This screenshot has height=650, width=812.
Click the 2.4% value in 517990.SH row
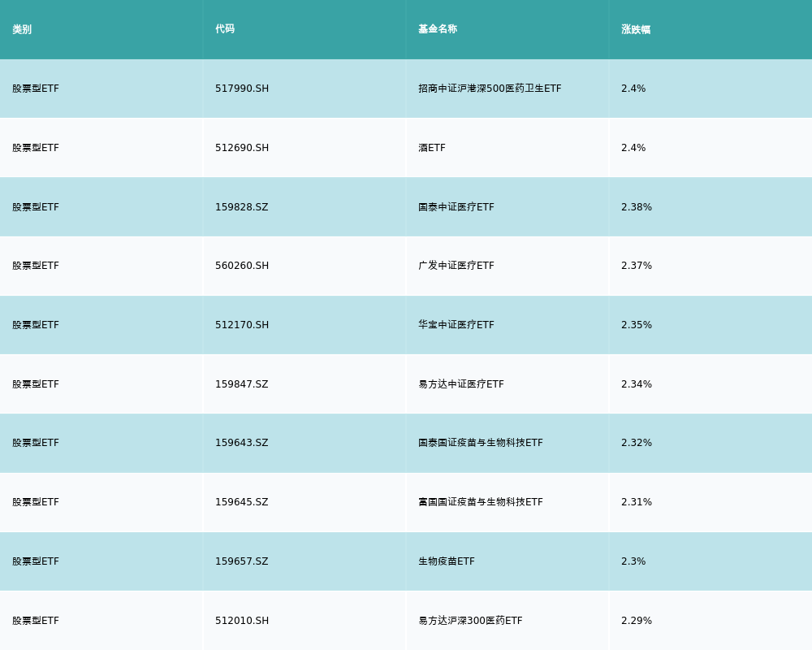point(633,89)
